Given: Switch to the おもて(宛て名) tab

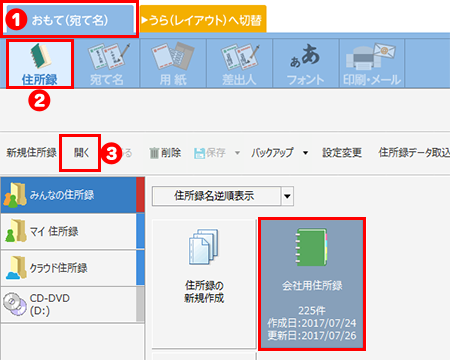Looking at the screenshot, I should click(x=70, y=20).
